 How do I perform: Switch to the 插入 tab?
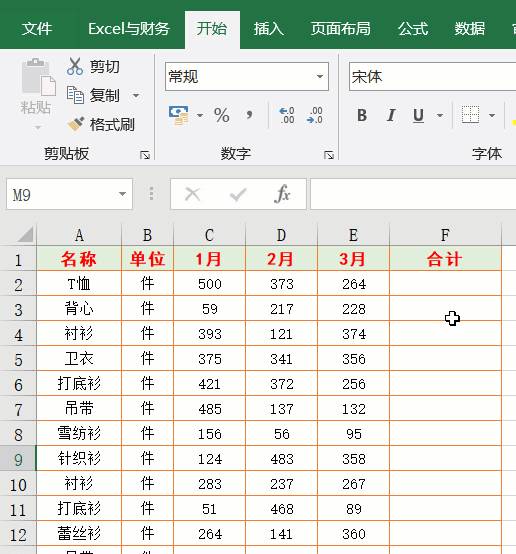[x=269, y=29]
